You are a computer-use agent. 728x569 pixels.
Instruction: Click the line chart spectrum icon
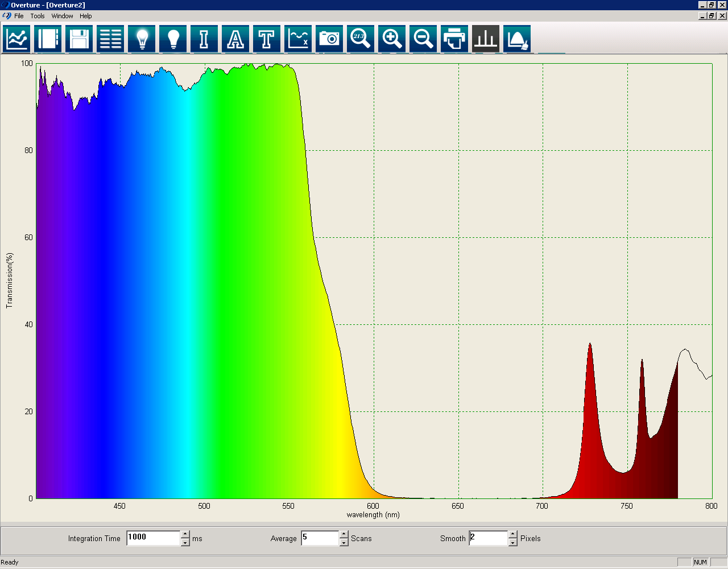(x=16, y=39)
